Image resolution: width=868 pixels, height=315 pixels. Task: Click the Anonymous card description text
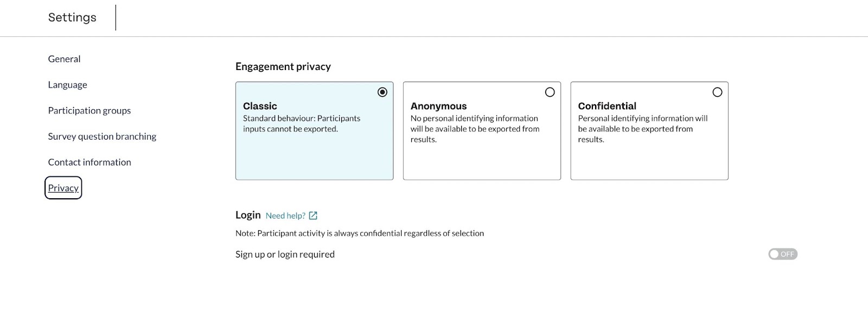(x=475, y=129)
